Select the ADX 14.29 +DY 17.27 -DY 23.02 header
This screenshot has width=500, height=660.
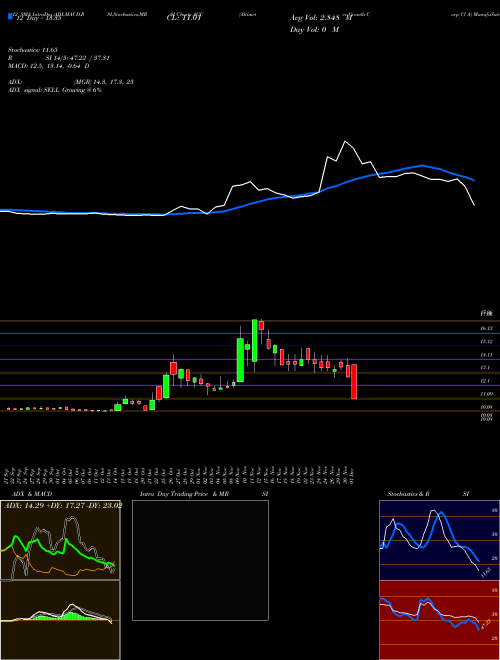tap(63, 506)
